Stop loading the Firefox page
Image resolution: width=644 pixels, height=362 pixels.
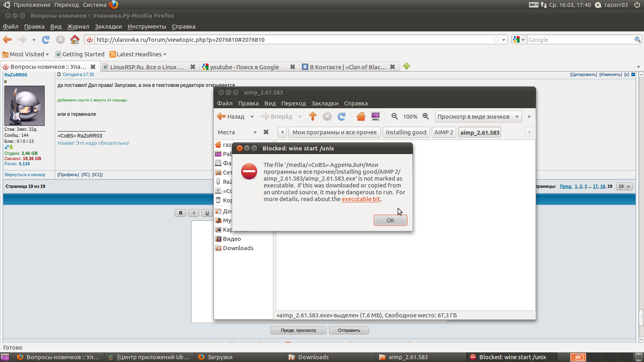pos(60,39)
